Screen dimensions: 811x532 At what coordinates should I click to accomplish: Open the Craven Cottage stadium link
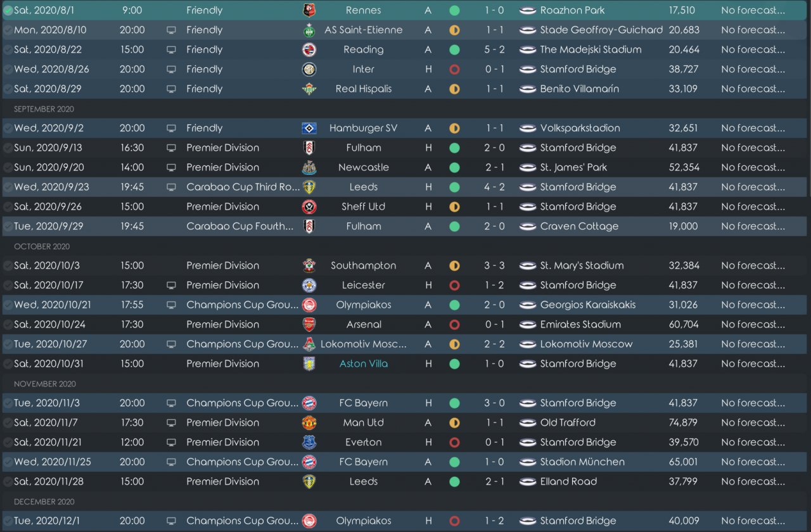(x=579, y=226)
